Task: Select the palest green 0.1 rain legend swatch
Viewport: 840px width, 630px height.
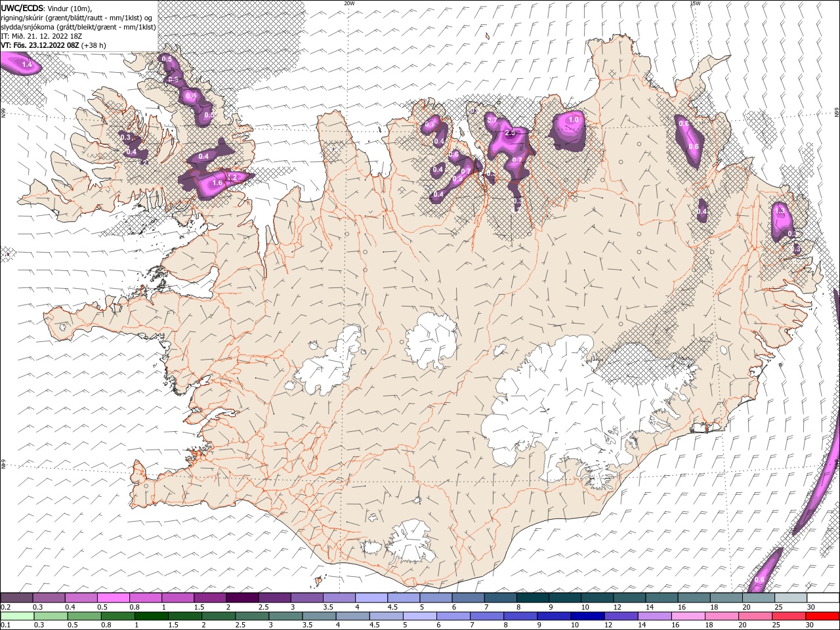Action: click(x=18, y=616)
